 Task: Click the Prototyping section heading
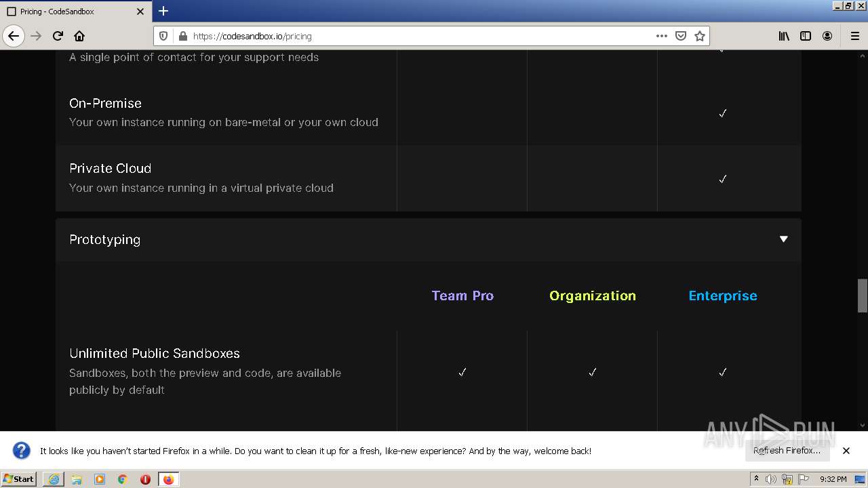(x=104, y=239)
